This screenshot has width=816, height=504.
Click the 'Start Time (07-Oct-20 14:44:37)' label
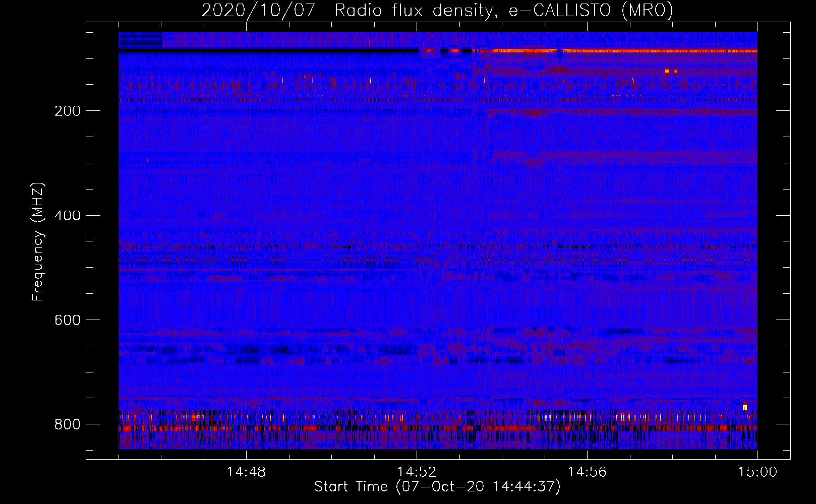pyautogui.click(x=437, y=487)
